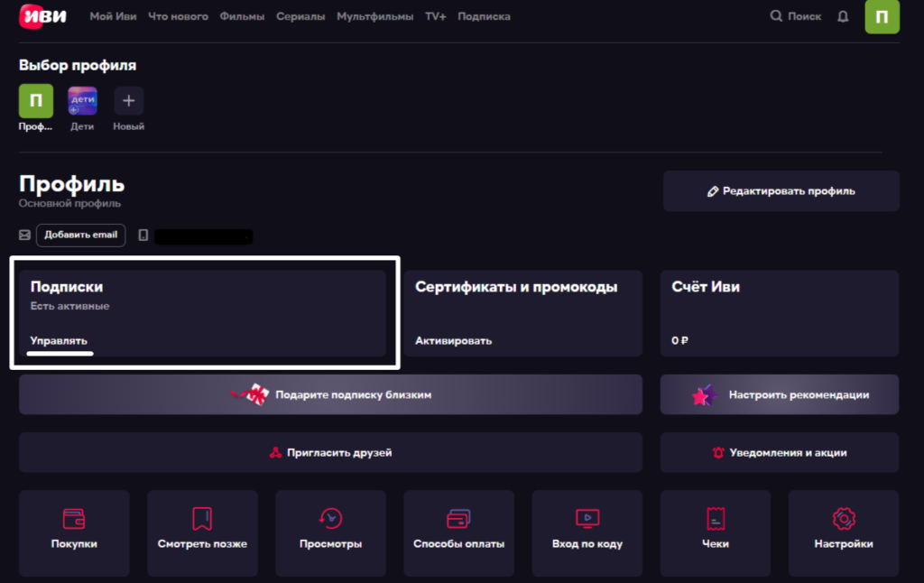Click Управлять in the subscriptions card
This screenshot has height=583, width=924.
tap(60, 341)
